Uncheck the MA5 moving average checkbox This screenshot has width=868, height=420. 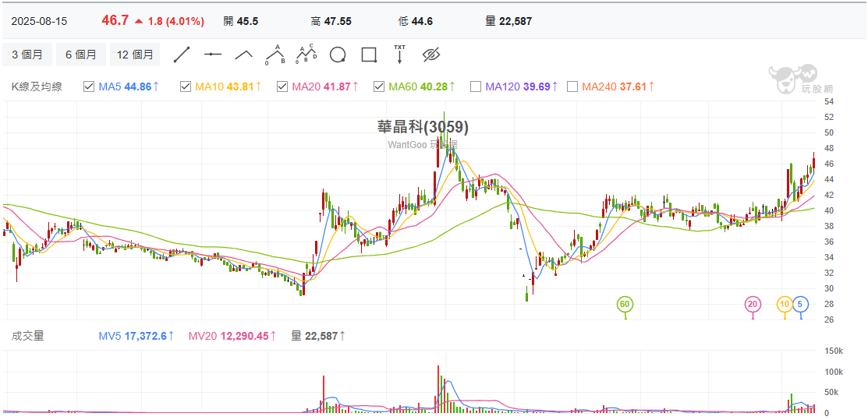point(89,86)
